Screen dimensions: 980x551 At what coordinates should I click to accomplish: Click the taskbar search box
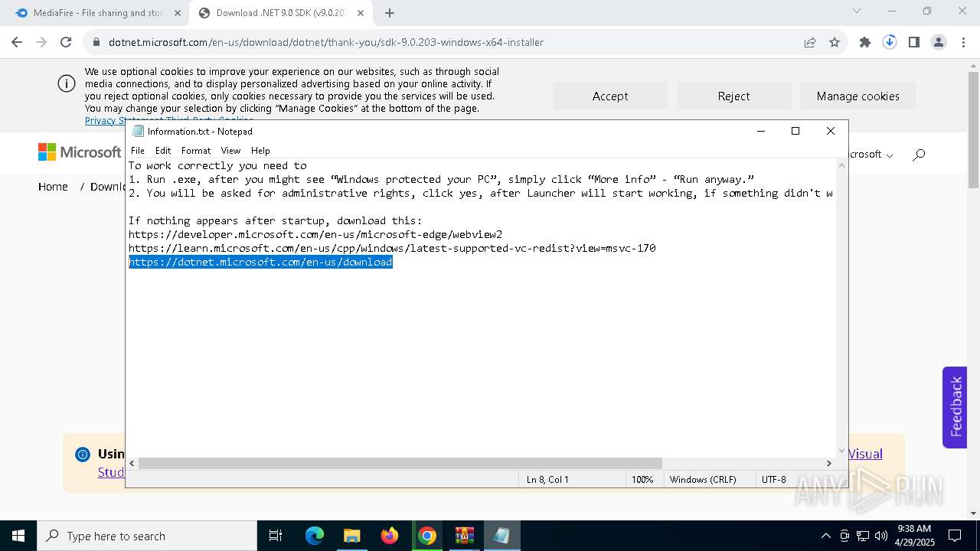pos(147,536)
